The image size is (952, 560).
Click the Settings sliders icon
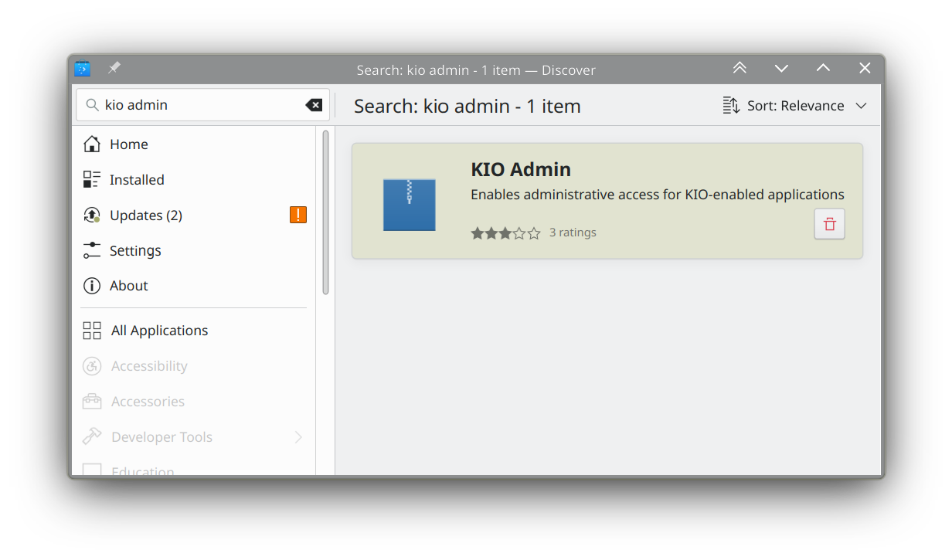[x=92, y=250]
